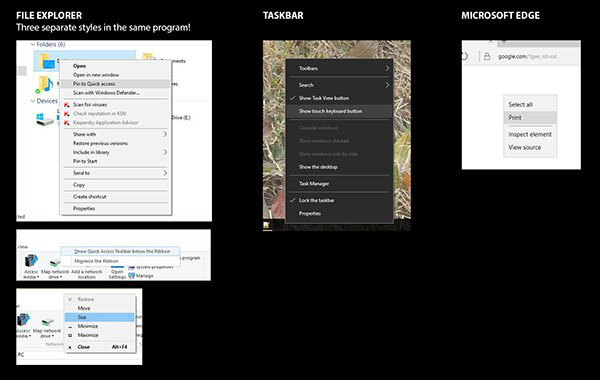Select Size in the window system menu

(x=99, y=317)
